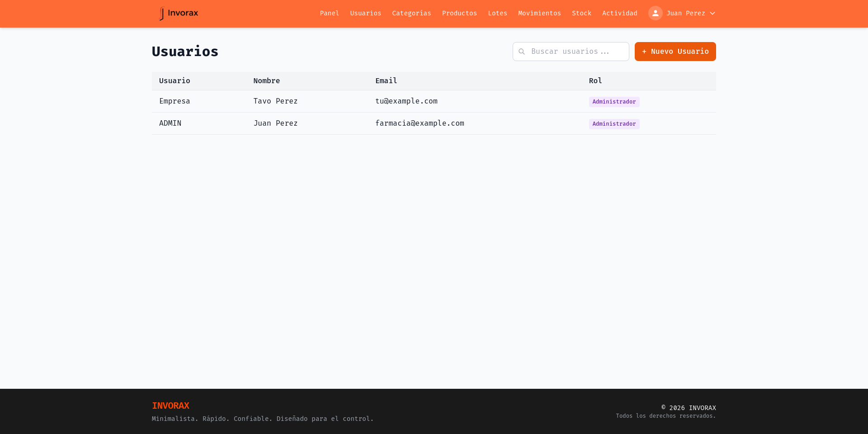This screenshot has height=434, width=868.
Task: Click the search magnifier icon
Action: tap(522, 52)
